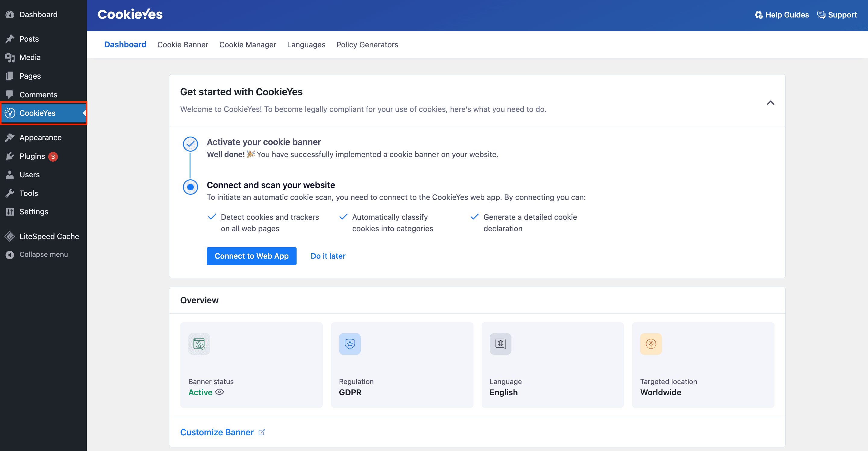Click the Media icon in sidebar
The image size is (868, 451).
point(10,58)
